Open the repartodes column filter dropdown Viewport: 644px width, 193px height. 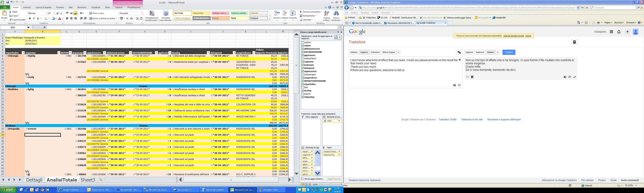[x=23, y=53]
